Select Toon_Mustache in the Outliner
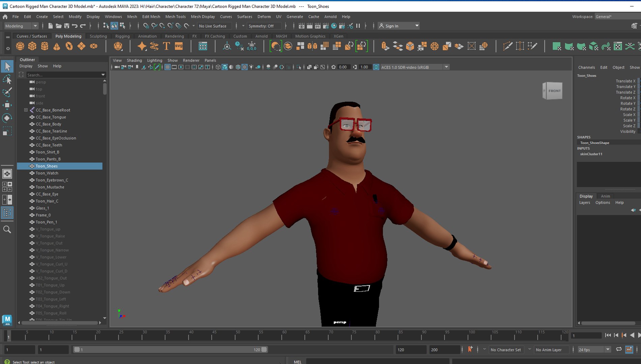The height and width of the screenshot is (364, 641). (50, 187)
